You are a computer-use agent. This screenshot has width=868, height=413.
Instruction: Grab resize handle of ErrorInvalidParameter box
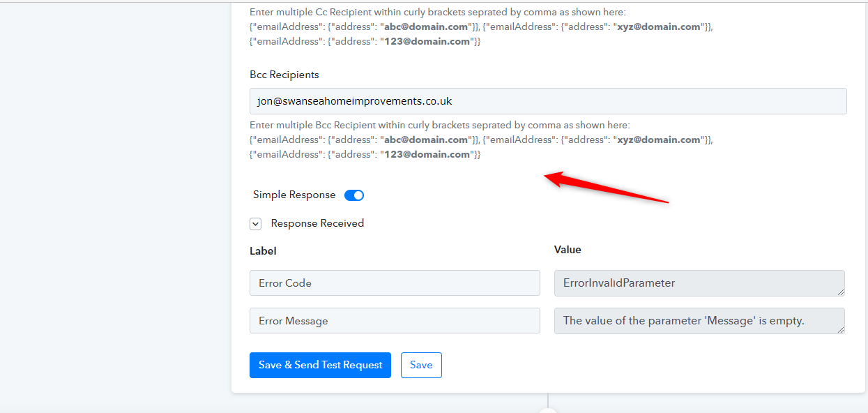tap(841, 292)
